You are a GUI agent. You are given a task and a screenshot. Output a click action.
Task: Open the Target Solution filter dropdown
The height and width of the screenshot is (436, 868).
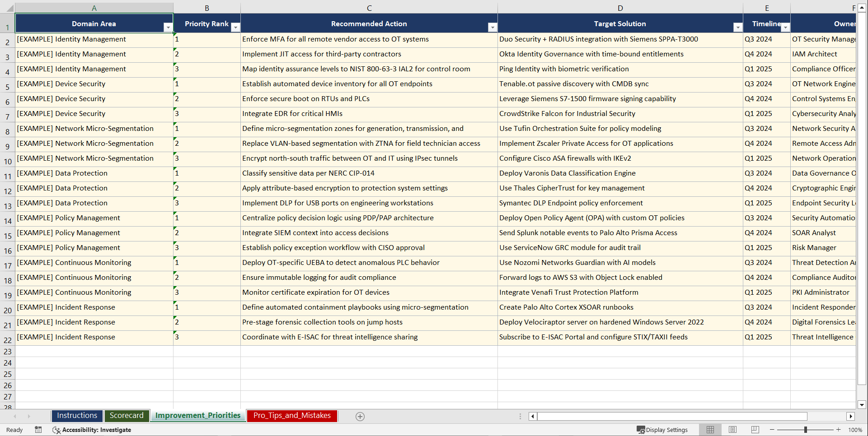(738, 28)
